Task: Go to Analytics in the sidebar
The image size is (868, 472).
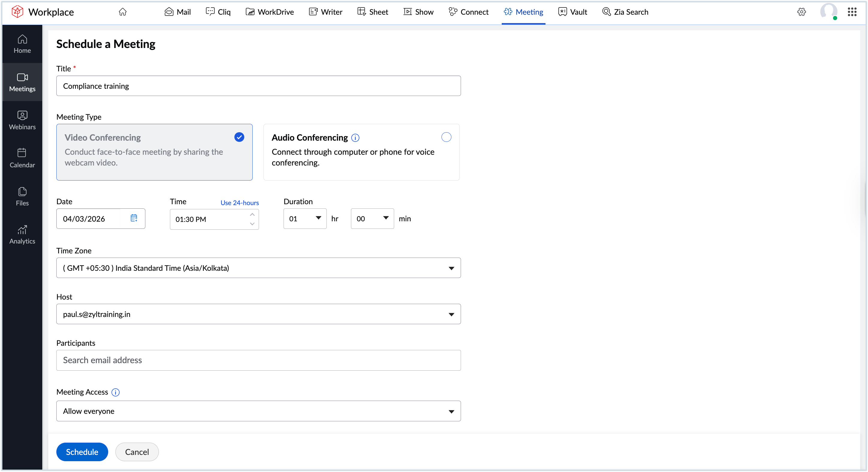Action: pos(22,235)
